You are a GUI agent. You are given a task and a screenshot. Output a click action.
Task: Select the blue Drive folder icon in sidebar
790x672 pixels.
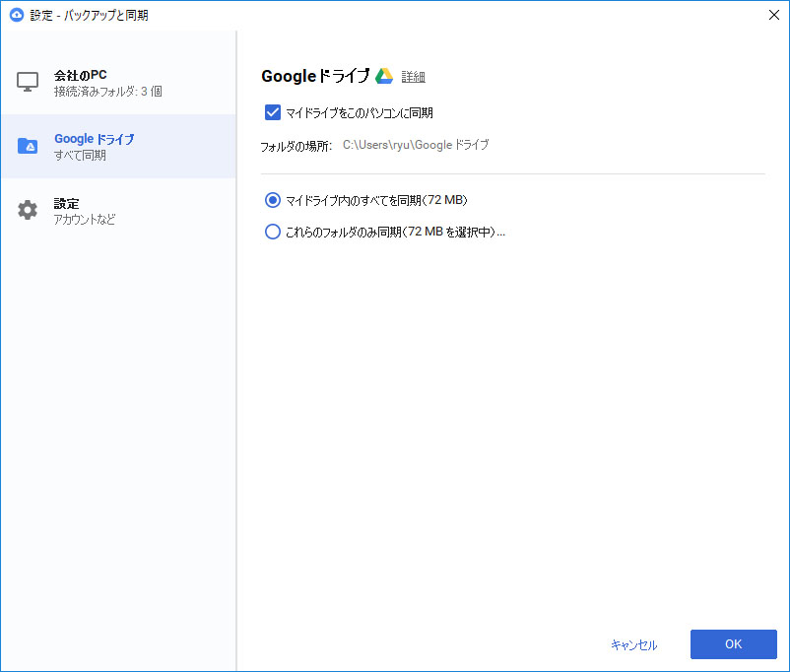click(28, 145)
